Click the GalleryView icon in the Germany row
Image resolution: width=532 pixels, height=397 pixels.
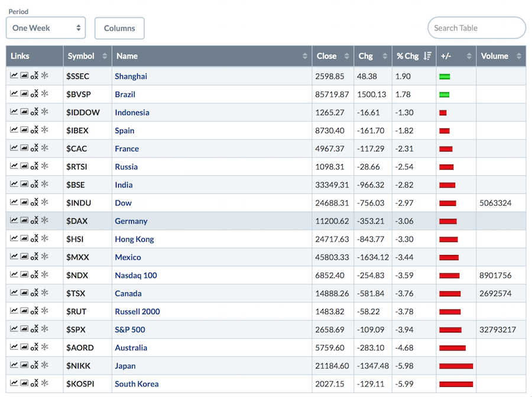[x=24, y=221]
